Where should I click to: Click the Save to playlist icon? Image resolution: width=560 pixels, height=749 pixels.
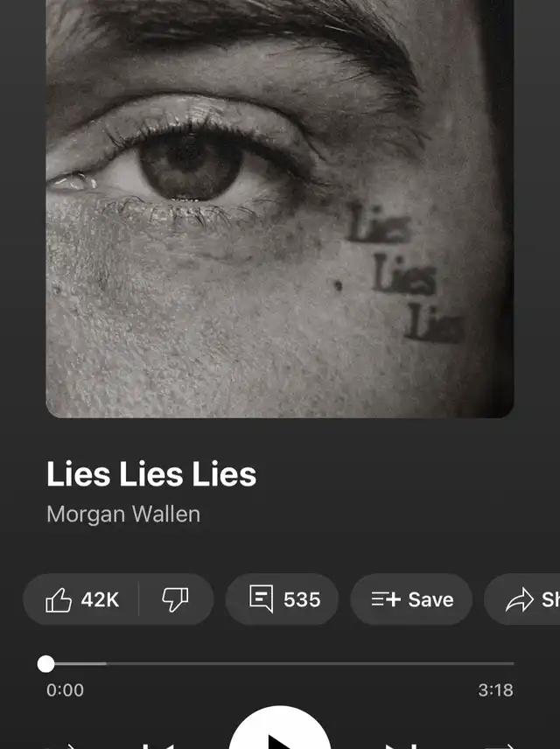386,599
